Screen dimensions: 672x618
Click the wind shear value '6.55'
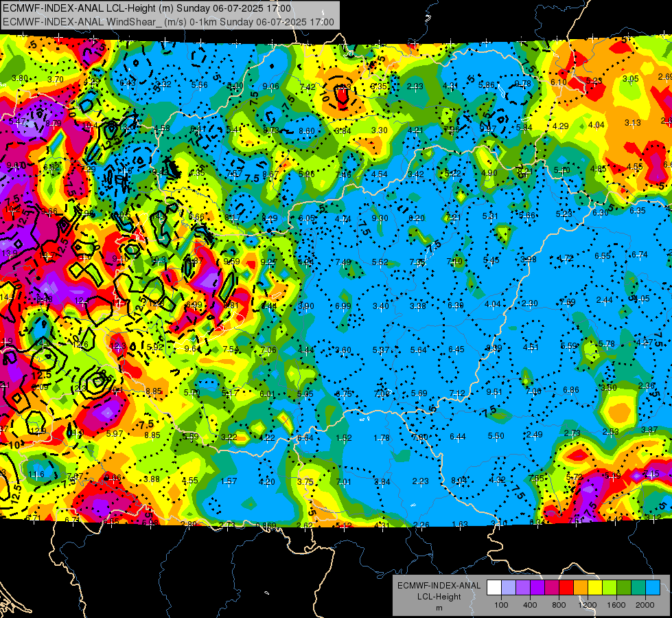(603, 255)
